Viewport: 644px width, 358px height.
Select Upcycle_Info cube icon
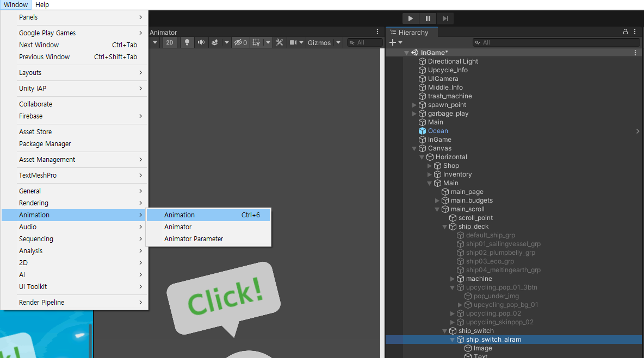[x=422, y=70]
